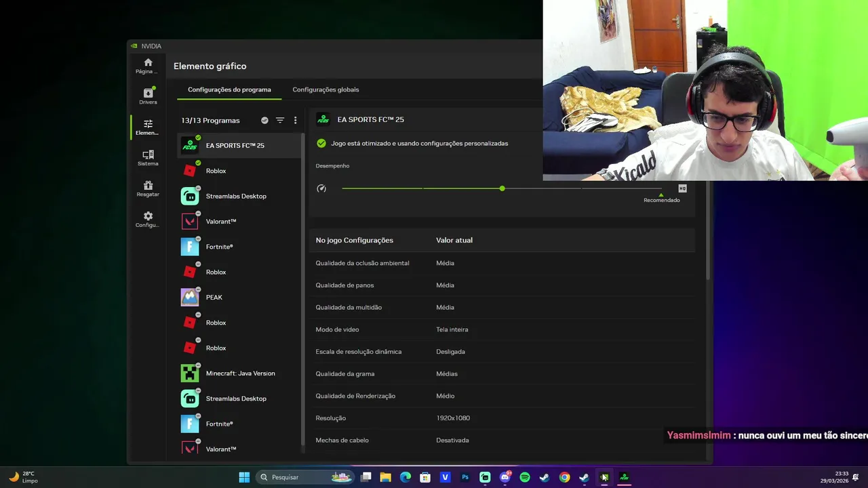Click the Minecraft creeper icon
Viewport: 868px width, 488px height.
coord(190,373)
